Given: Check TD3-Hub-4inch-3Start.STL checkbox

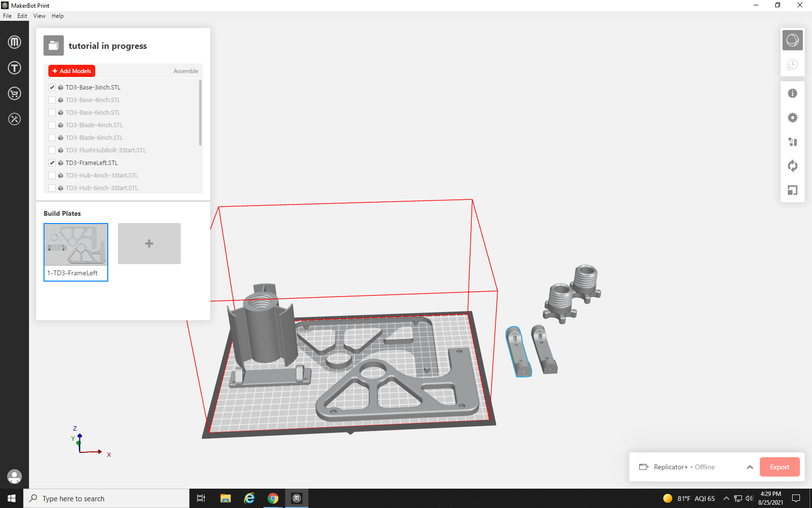Looking at the screenshot, I should pyautogui.click(x=52, y=175).
